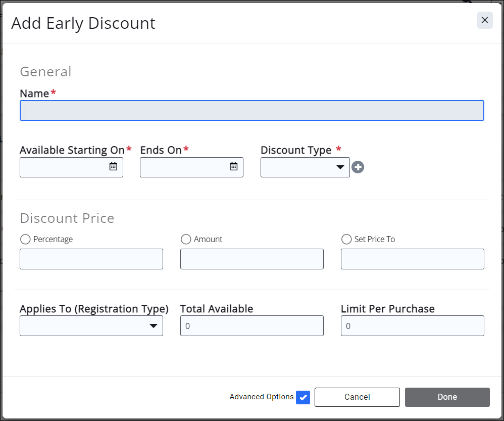The width and height of the screenshot is (504, 421).
Task: Click the Percentage value input box
Action: [x=91, y=259]
